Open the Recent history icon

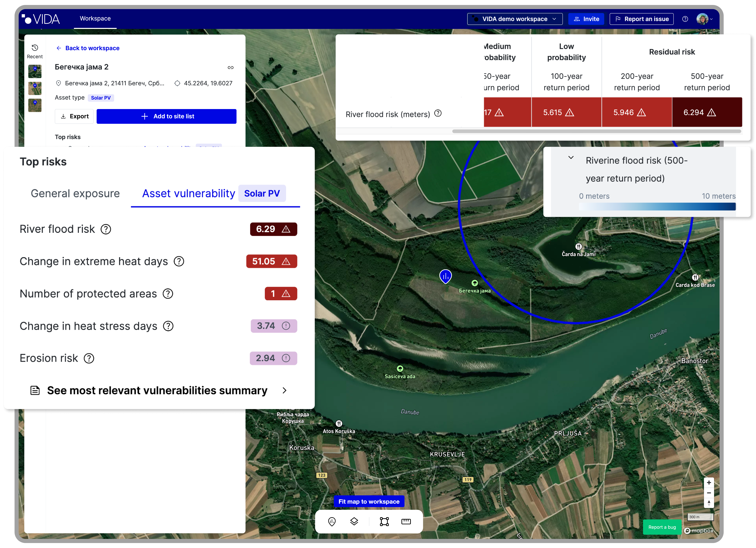tap(35, 48)
